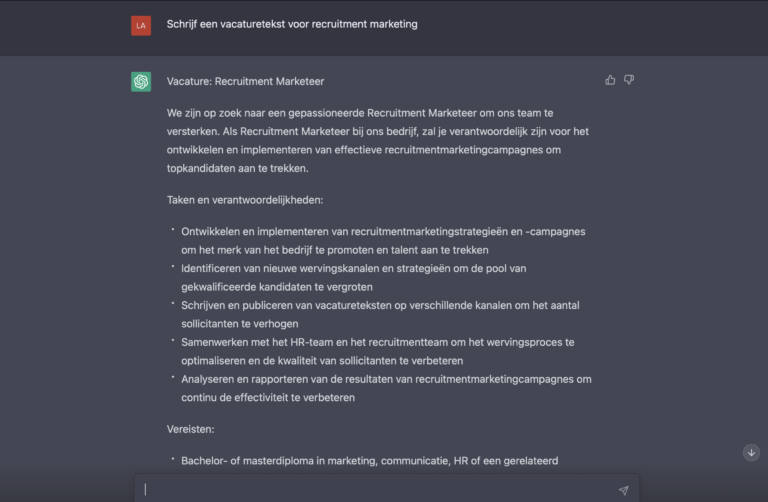Click the user prompt "Schrijf een vacaturetekst" text
The width and height of the screenshot is (768, 502).
click(292, 24)
